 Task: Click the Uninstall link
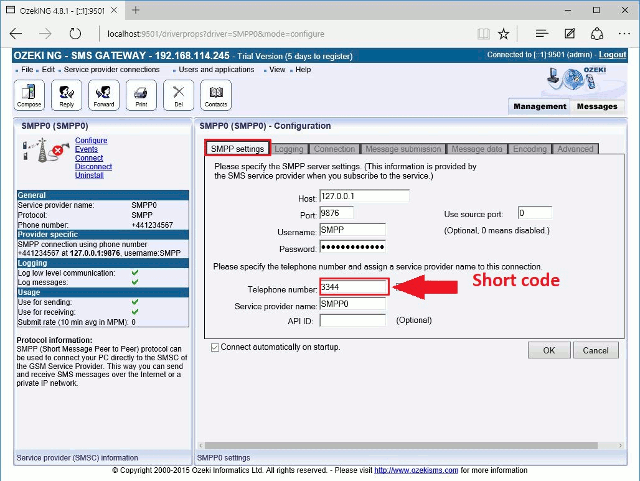pos(89,175)
